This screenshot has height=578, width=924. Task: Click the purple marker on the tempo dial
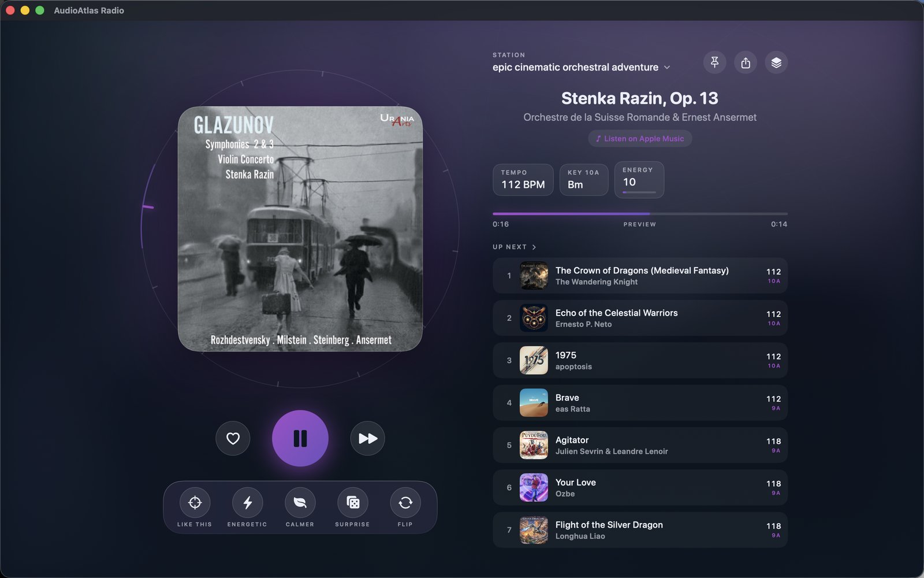[148, 207]
